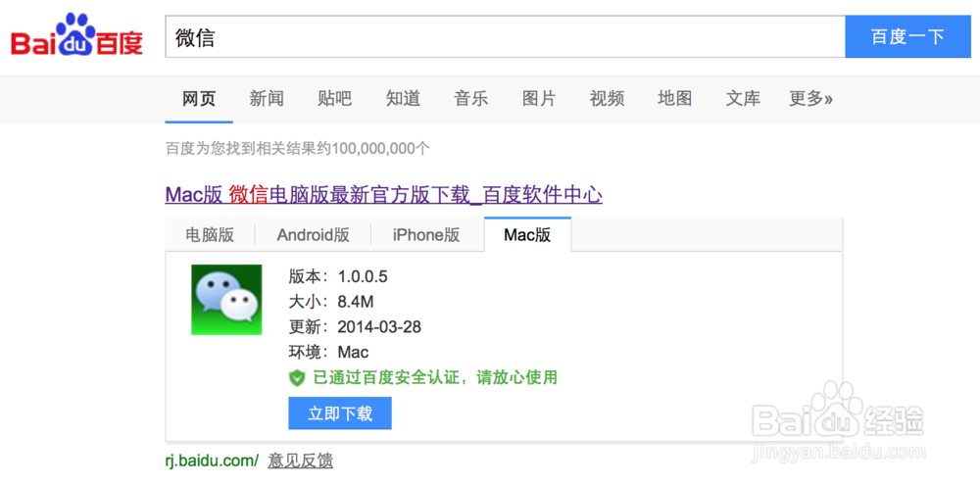Open the 地图 tab
Viewport: 980px width, 485px height.
(x=675, y=98)
